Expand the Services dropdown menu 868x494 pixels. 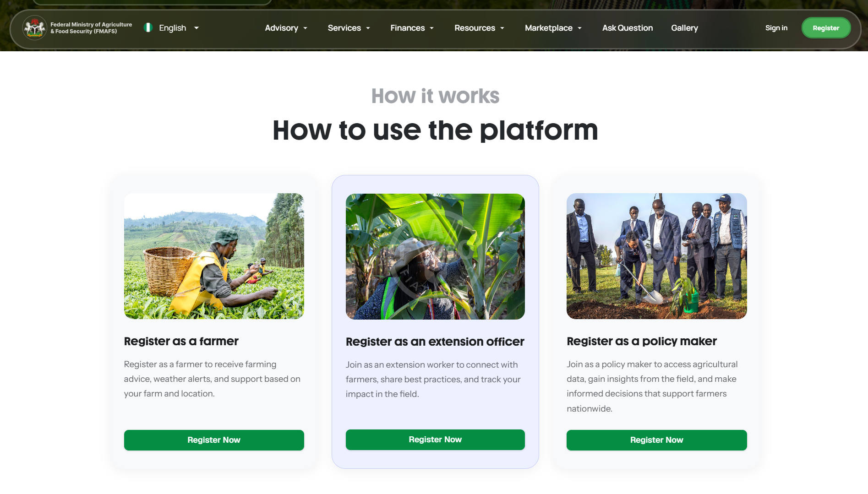pos(349,28)
